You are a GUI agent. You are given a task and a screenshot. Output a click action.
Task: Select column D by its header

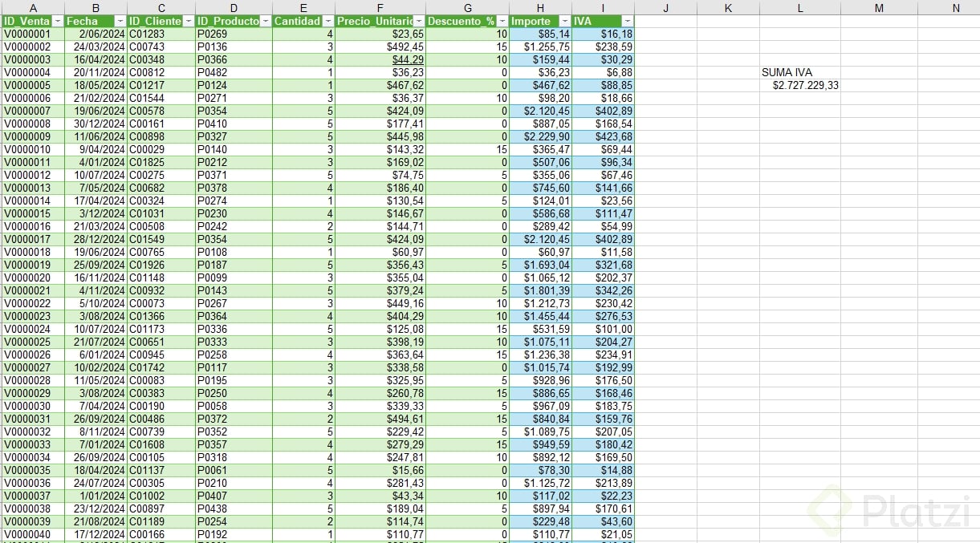click(x=234, y=7)
